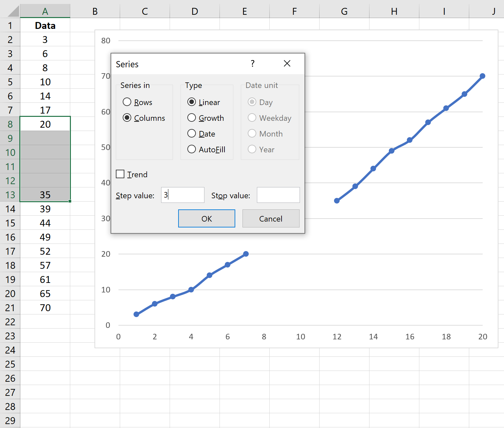Image resolution: width=504 pixels, height=428 pixels.
Task: Click cell containing value 6
Action: pos(45,54)
